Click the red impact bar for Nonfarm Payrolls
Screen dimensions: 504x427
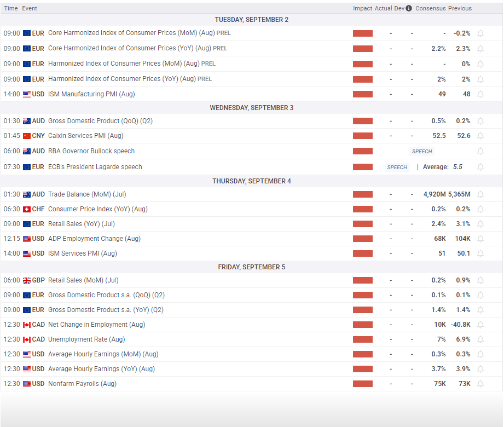click(363, 384)
